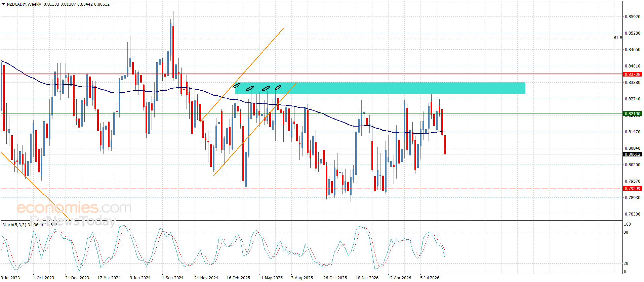Click the 0.81470 price scale value

tap(632, 132)
